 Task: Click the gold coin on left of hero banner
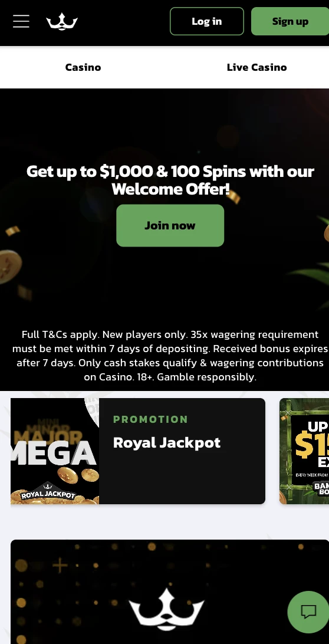point(9,267)
